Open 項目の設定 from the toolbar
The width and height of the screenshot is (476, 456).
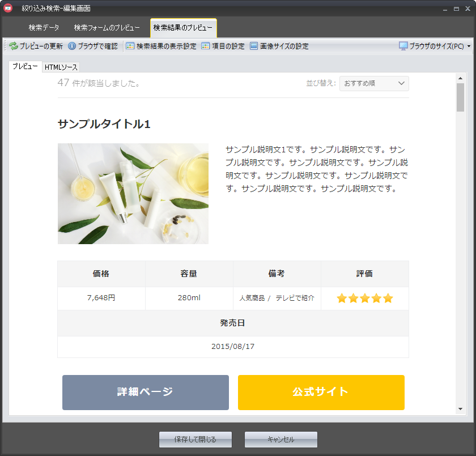(223, 46)
